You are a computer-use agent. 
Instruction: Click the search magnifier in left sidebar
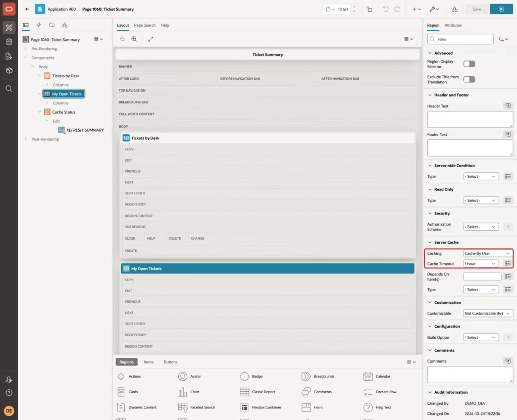tap(9, 89)
